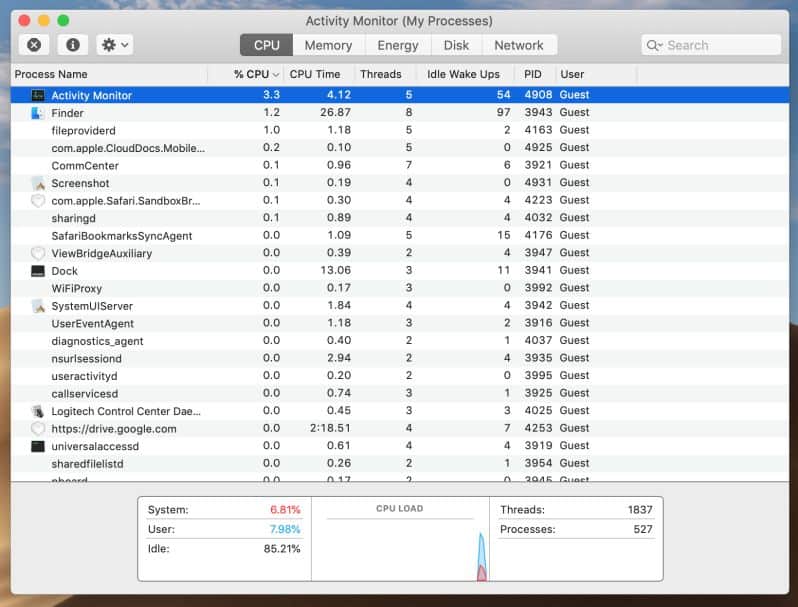Click the Dock process name
Viewport: 798px width, 607px height.
[x=65, y=271]
